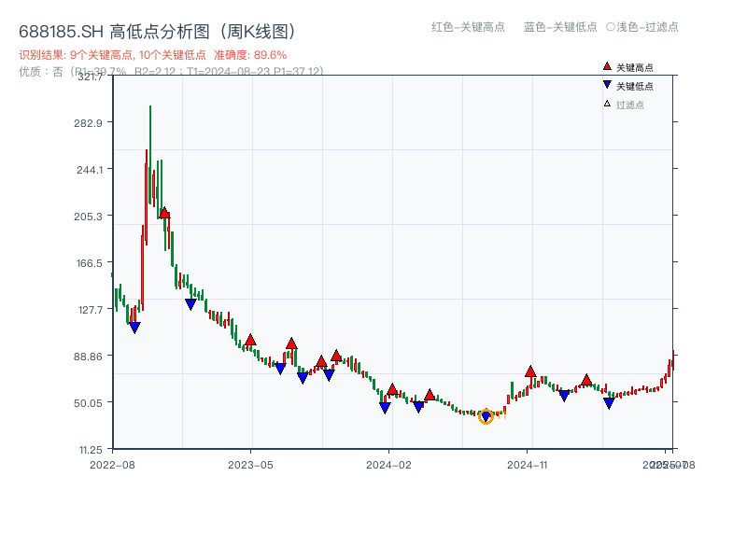Select the blue 关键低点 triangle legend icon

tap(605, 86)
